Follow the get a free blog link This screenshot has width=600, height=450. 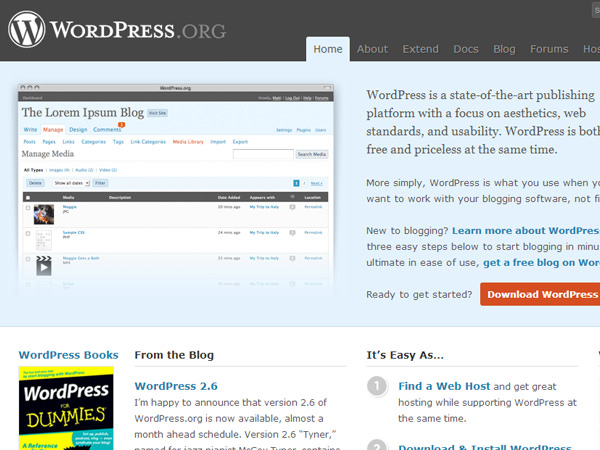541,262
